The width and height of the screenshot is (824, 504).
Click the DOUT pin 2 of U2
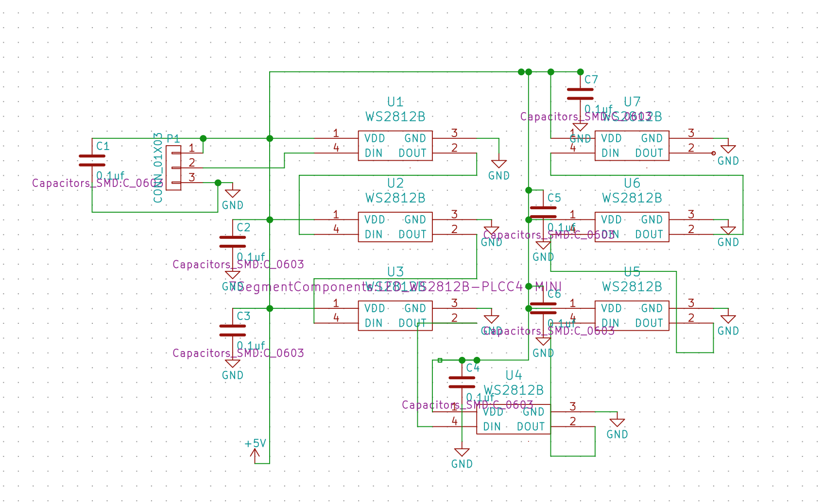(454, 235)
